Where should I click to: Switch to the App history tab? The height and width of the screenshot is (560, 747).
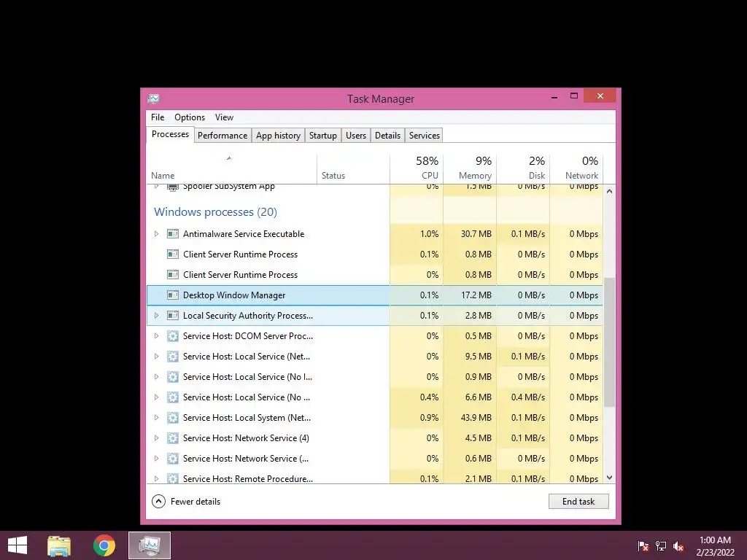tap(278, 136)
